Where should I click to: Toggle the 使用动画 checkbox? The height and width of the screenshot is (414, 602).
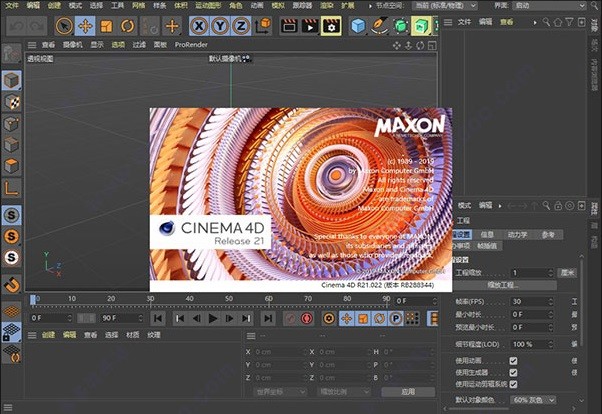[513, 361]
